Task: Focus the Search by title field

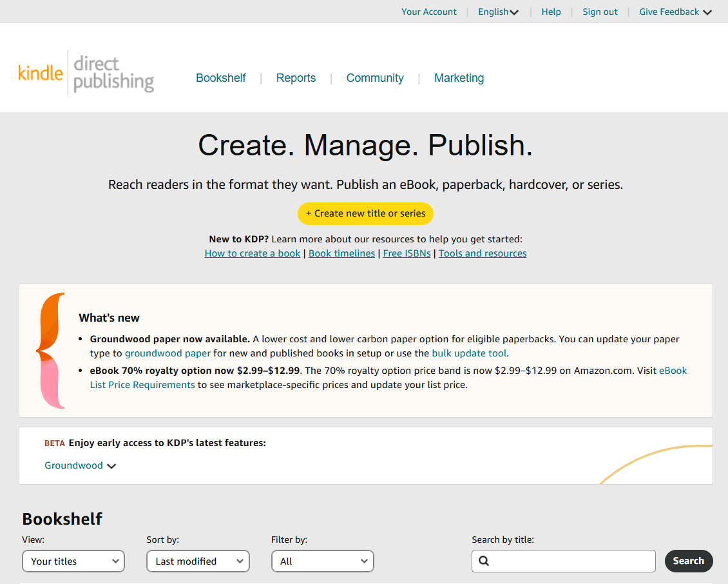Action: coord(564,561)
